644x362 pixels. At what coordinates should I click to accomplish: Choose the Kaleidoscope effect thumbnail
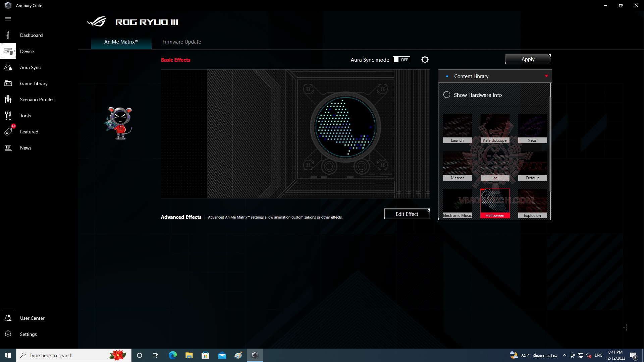click(495, 128)
